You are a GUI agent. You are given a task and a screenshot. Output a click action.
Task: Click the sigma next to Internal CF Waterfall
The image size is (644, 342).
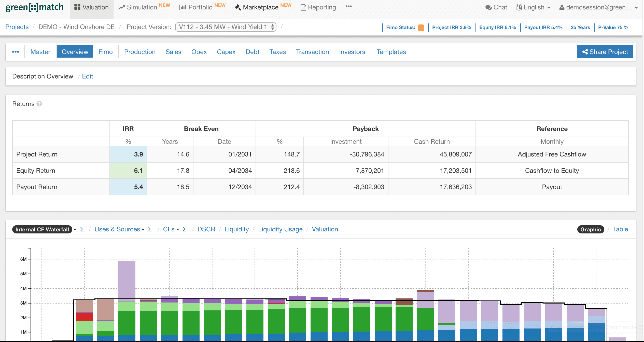(82, 229)
